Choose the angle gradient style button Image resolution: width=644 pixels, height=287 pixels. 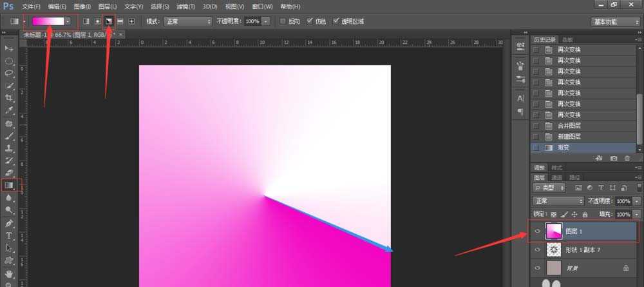[x=109, y=21]
